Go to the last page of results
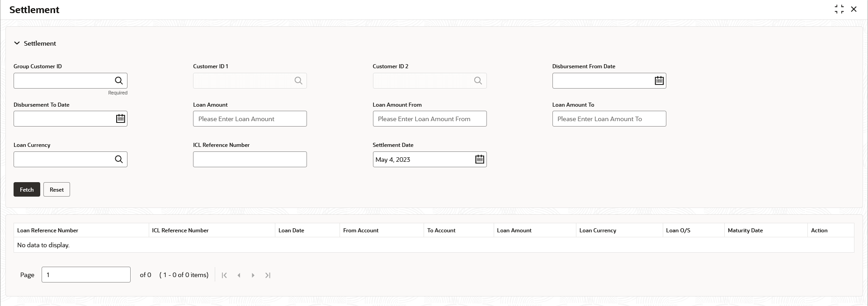Screen dimensions: 868x306 pos(268,275)
